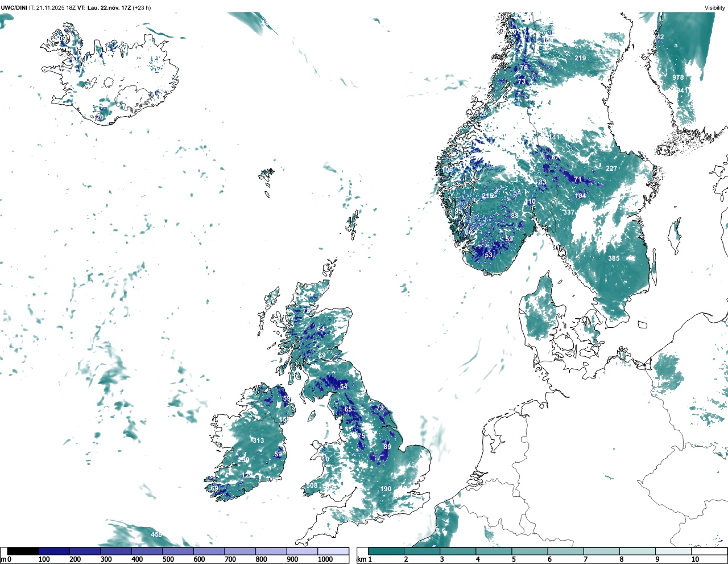This screenshot has width=728, height=564.
Task: Click the value '75' over the Pennines
Action: [361, 436]
